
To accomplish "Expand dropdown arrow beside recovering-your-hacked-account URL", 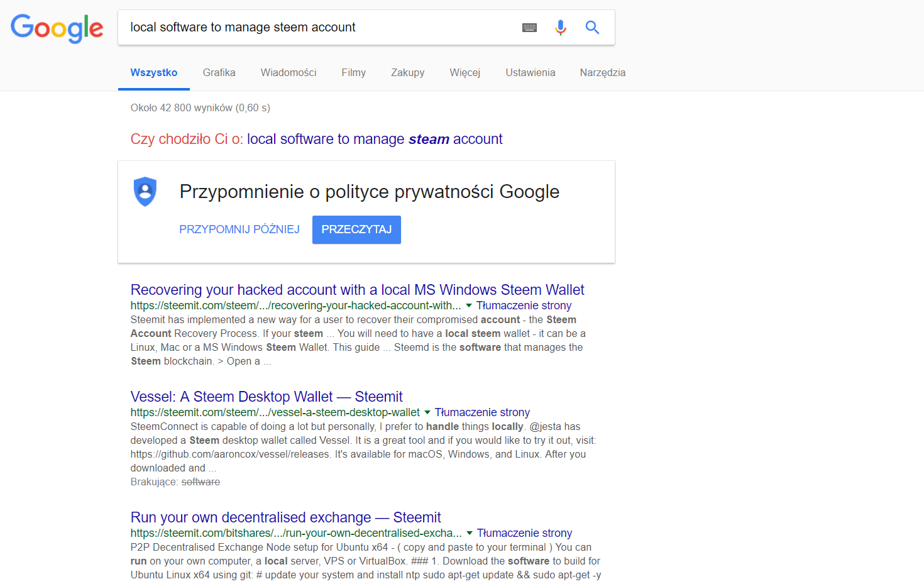I will tap(469, 306).
